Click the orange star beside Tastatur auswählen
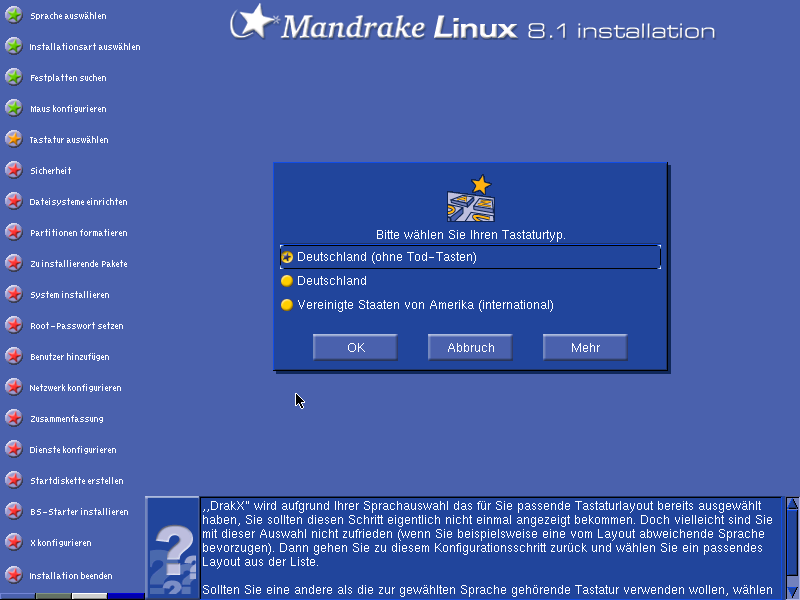The width and height of the screenshot is (800, 600). (14, 139)
